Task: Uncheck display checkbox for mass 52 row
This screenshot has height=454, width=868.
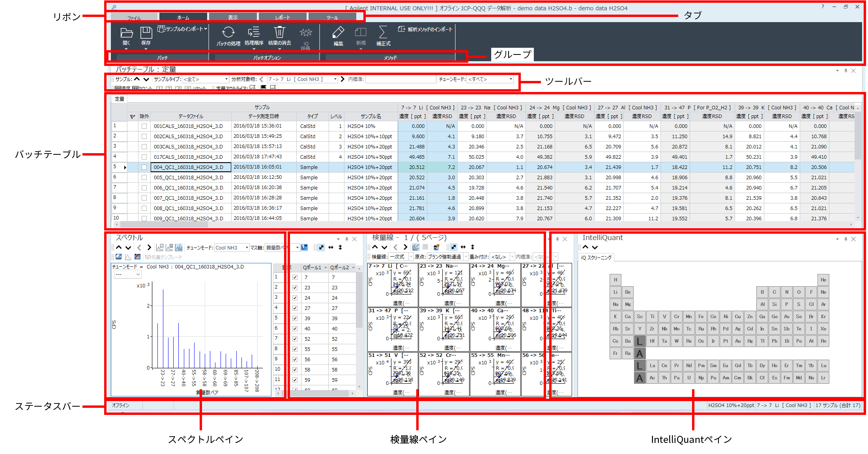Action: click(295, 339)
